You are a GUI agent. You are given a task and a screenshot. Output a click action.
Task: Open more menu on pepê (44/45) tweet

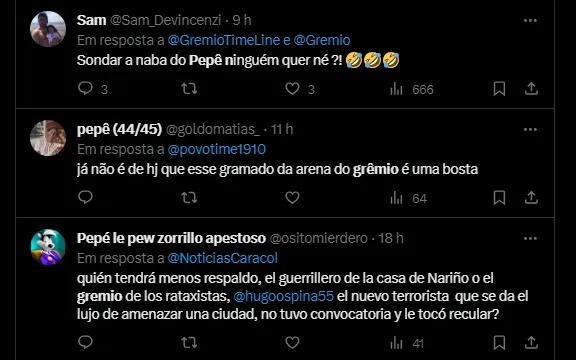tap(530, 129)
